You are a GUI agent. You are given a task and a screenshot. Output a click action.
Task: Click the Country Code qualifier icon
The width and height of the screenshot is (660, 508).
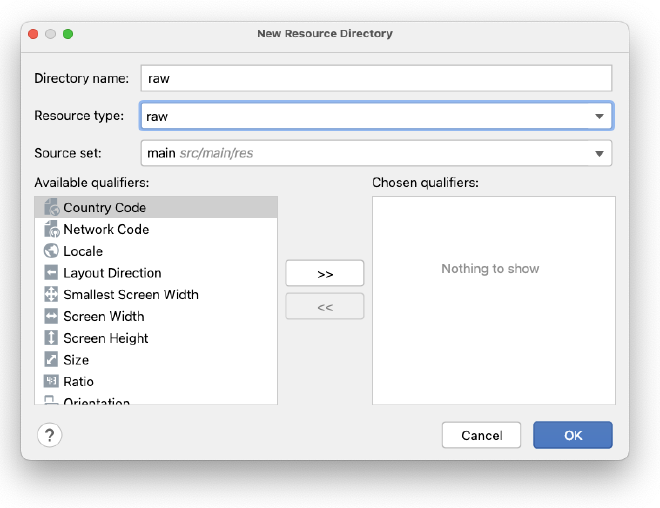point(52,208)
